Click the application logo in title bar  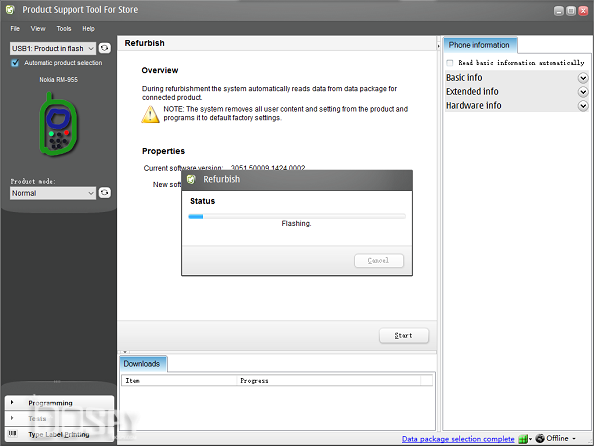[10, 10]
